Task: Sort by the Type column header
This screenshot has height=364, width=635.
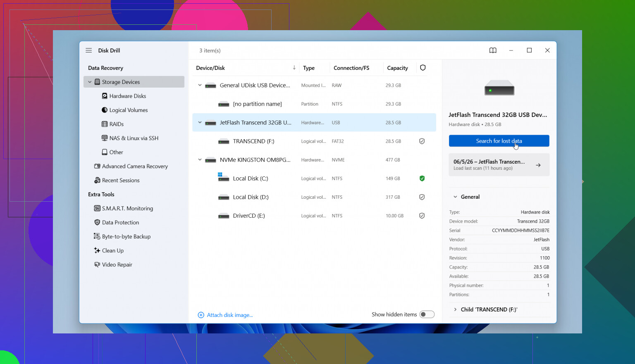Action: pos(309,68)
